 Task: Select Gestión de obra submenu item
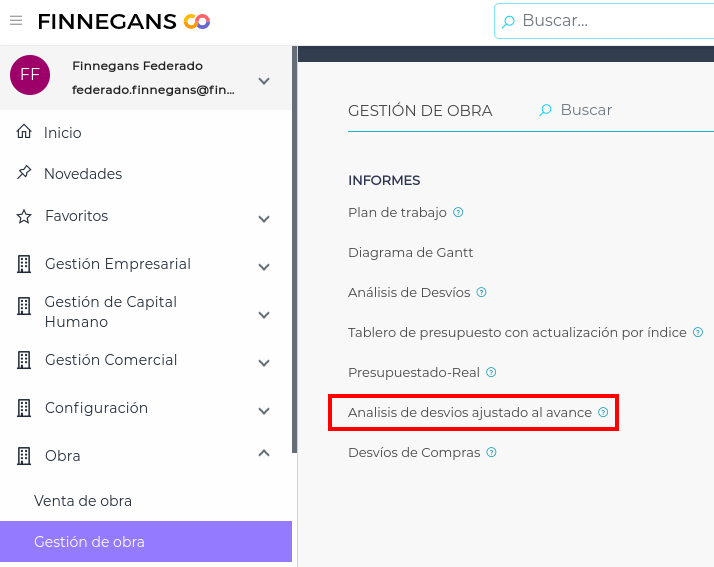pos(89,542)
